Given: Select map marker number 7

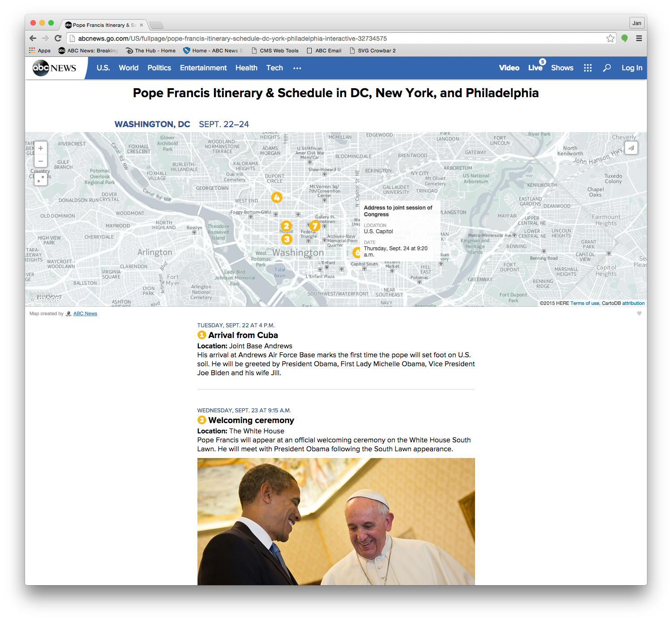Looking at the screenshot, I should [315, 226].
